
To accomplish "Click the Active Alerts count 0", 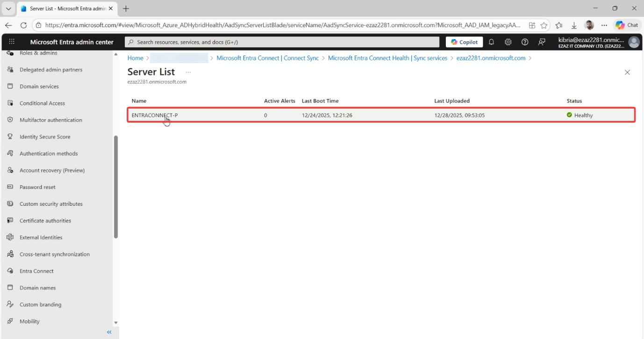I will click(x=265, y=115).
